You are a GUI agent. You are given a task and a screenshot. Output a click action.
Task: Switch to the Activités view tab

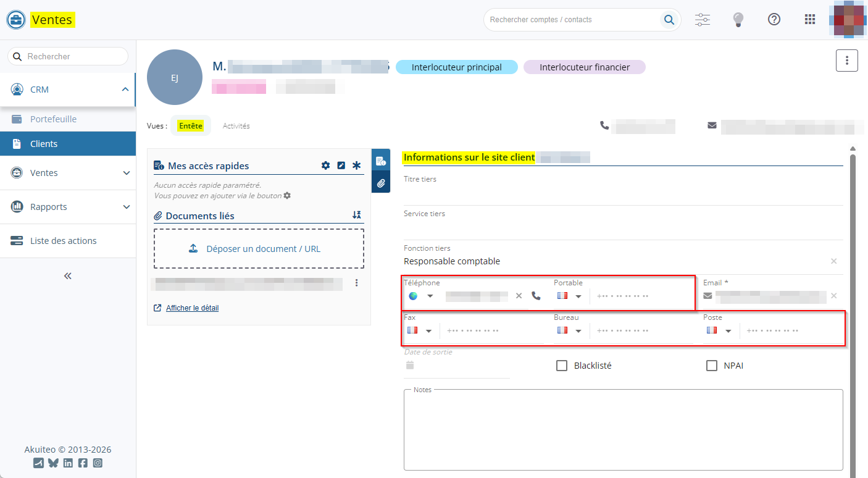[x=236, y=126]
